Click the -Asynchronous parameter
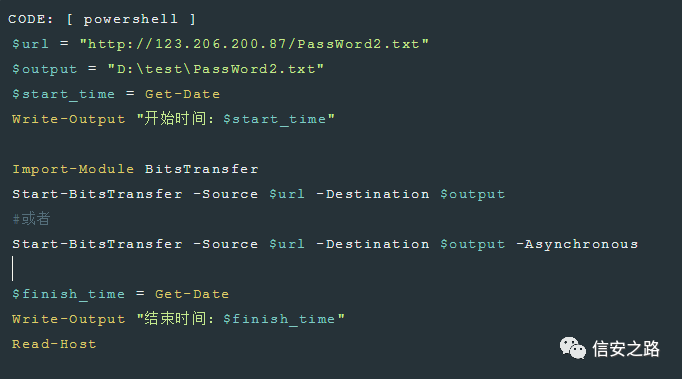The height and width of the screenshot is (379, 682). click(x=577, y=244)
